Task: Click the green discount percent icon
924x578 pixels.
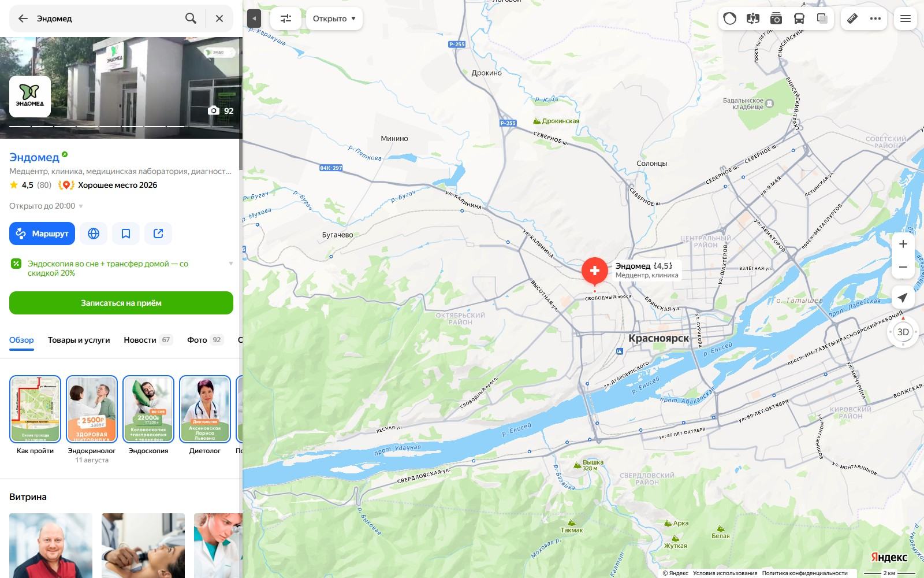Action: coord(16,264)
